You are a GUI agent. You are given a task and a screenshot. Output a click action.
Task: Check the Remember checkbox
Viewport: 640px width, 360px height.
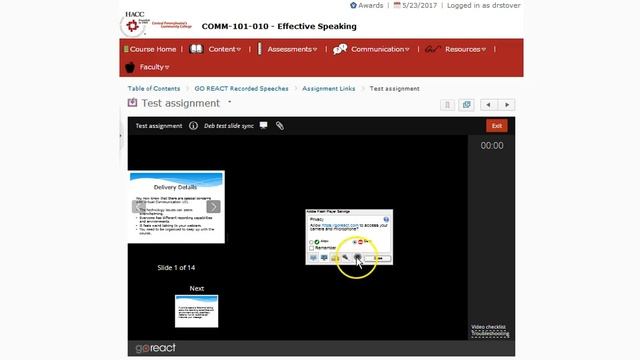click(x=311, y=248)
